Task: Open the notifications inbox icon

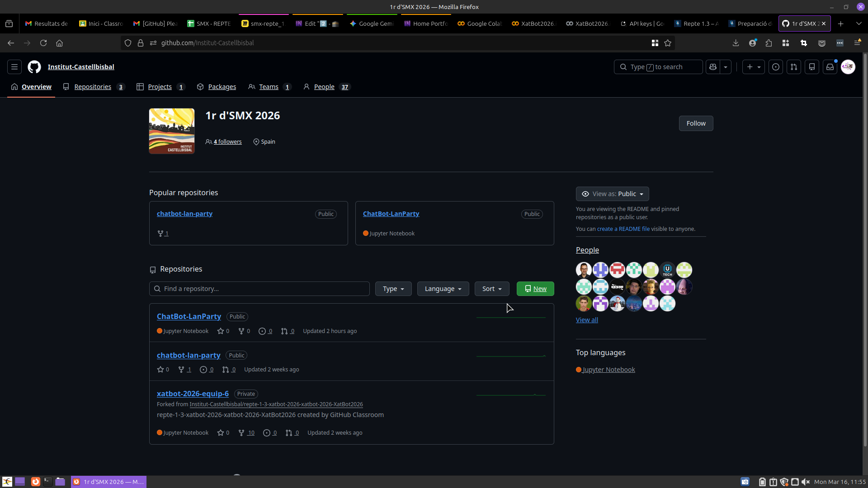Action: [x=830, y=67]
